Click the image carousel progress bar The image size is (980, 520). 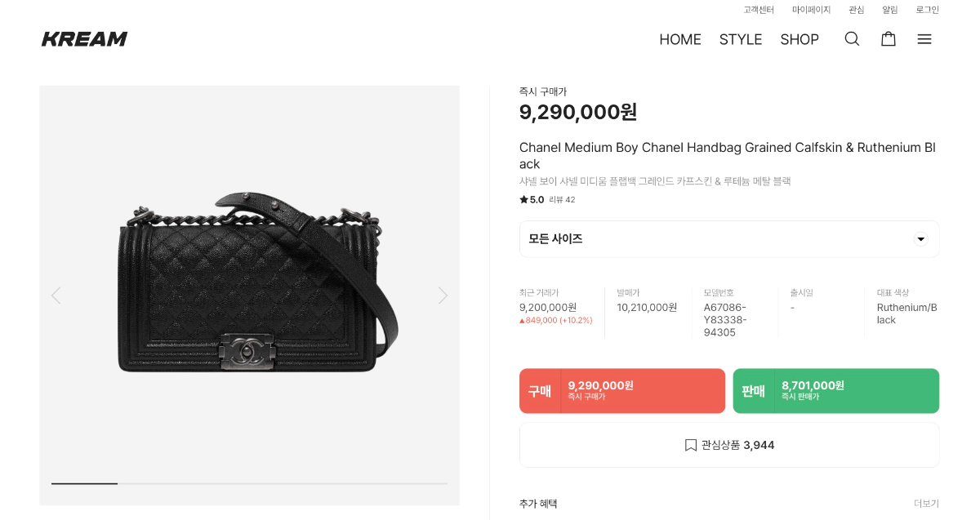249,483
